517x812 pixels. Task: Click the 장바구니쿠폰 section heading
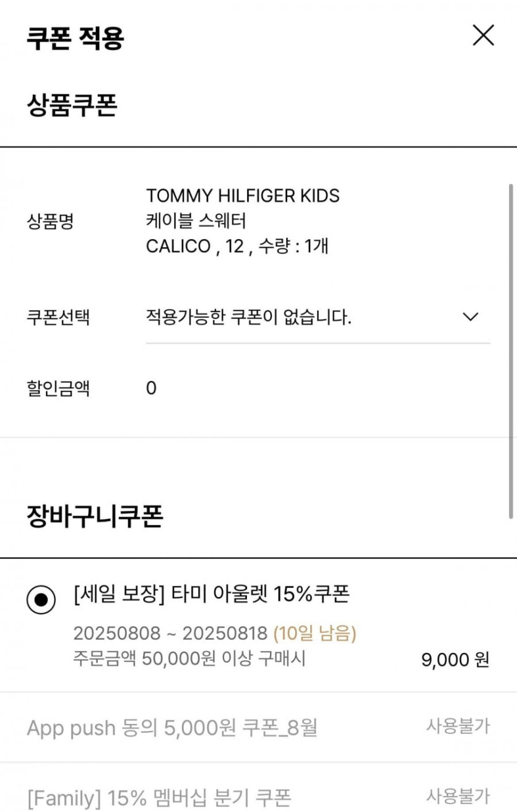[95, 517]
